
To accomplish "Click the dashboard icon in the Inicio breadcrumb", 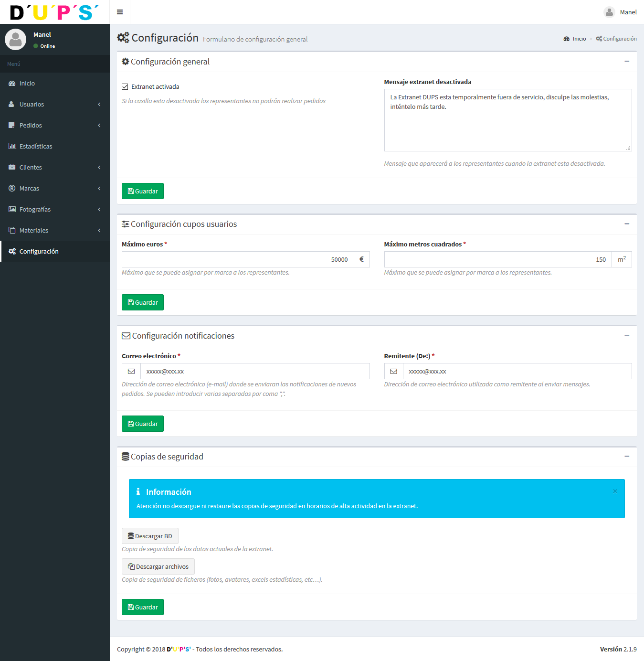I will [566, 39].
